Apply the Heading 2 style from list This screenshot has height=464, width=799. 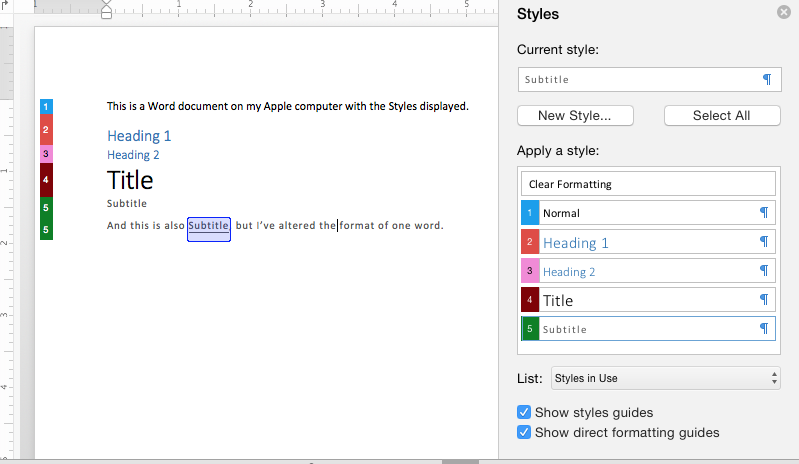648,271
